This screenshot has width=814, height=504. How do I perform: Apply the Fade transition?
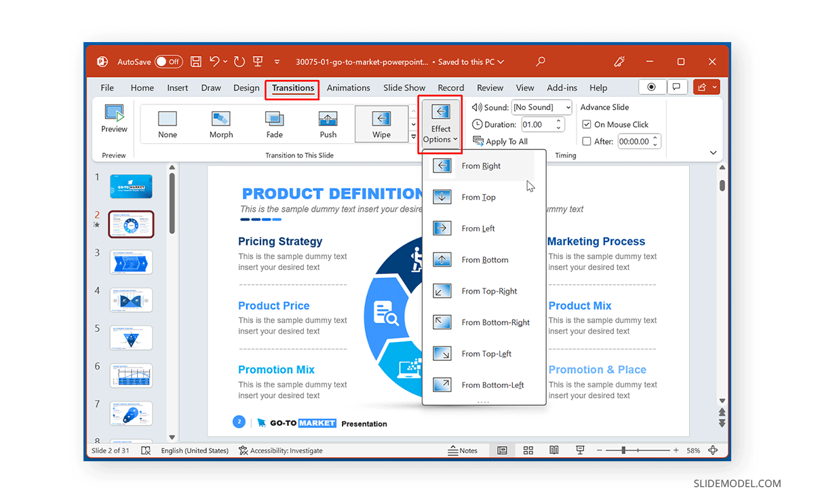click(274, 123)
